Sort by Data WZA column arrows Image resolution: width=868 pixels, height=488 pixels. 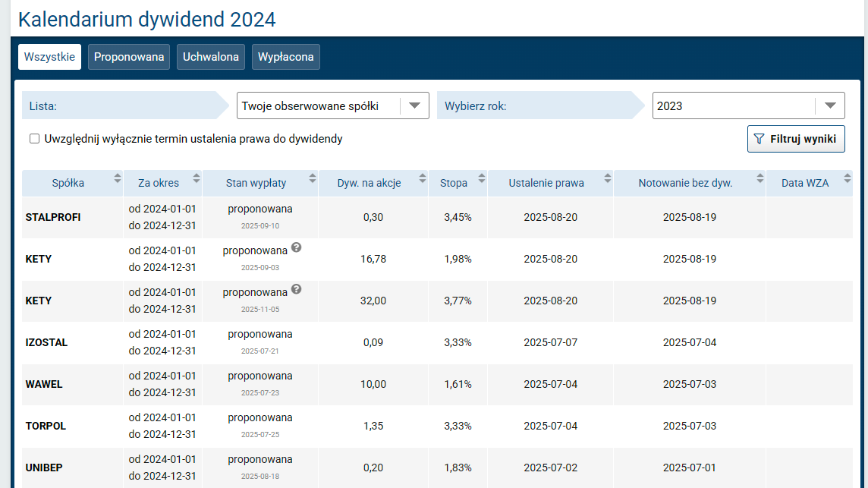pos(847,178)
